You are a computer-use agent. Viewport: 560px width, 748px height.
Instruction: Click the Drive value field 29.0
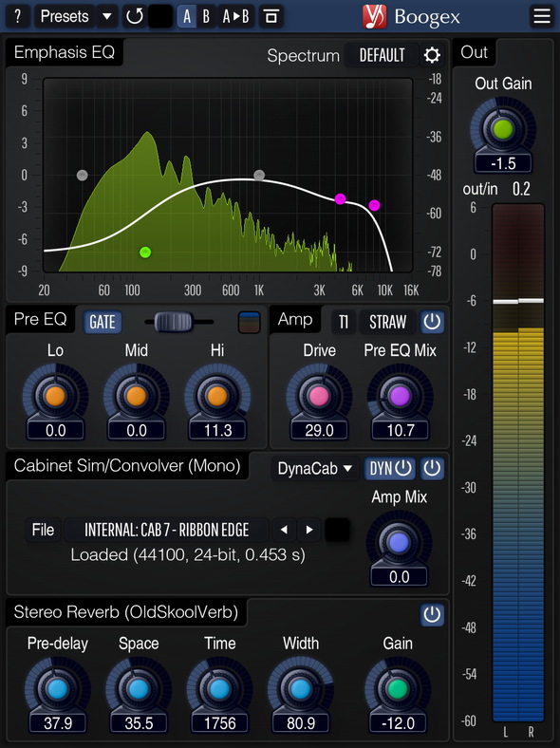pyautogui.click(x=319, y=430)
